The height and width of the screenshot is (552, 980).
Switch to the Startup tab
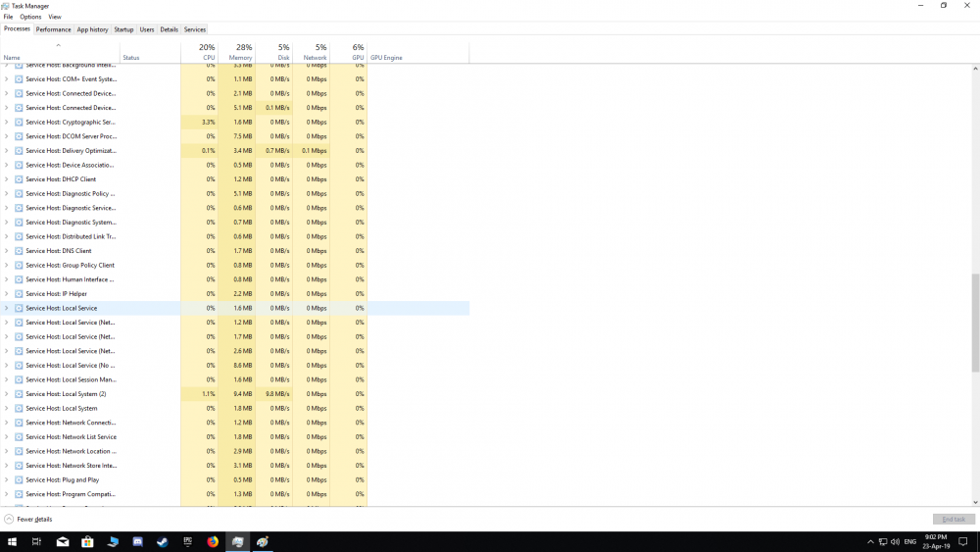pos(123,29)
